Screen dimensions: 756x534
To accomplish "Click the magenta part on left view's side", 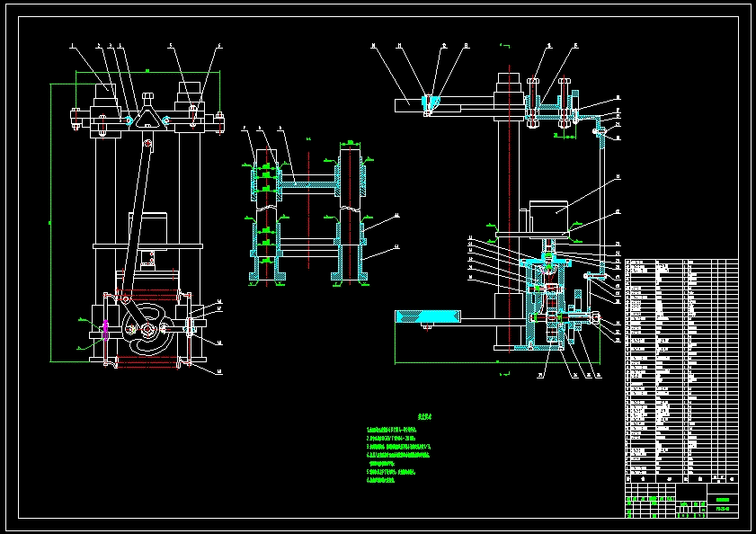I will (x=105, y=330).
